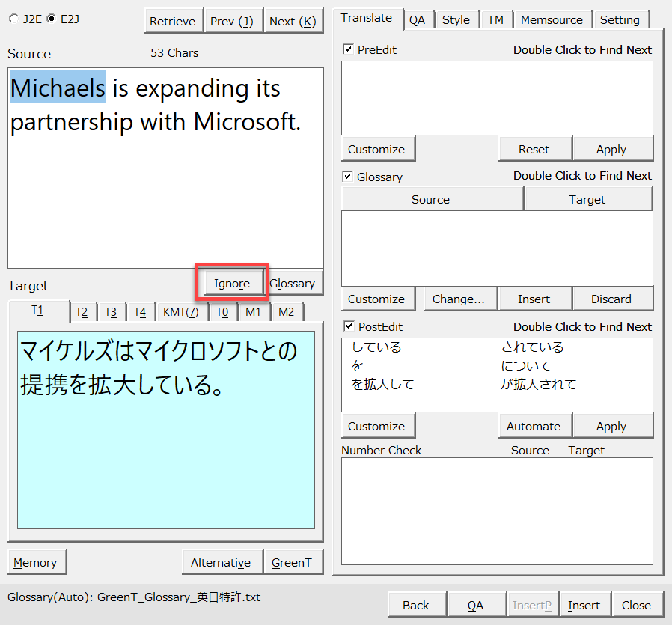Click the GreenT button
The width and height of the screenshot is (672, 625).
point(292,562)
